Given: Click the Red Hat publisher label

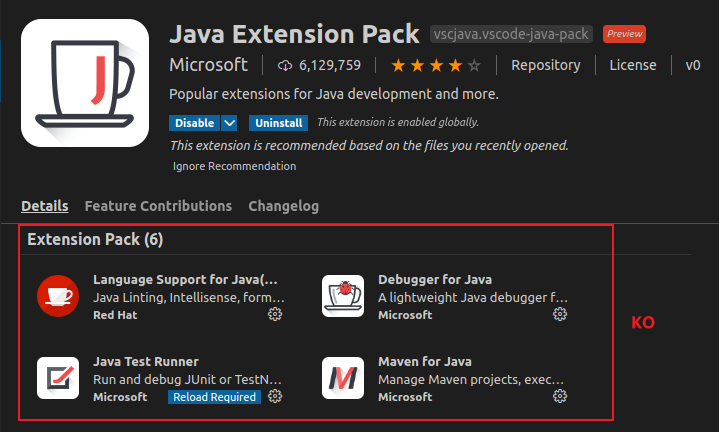Looking at the screenshot, I should (115, 315).
